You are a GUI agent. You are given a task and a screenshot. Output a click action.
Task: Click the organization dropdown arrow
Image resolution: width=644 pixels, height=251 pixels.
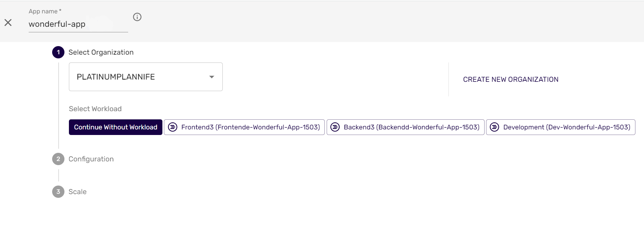[x=212, y=77]
